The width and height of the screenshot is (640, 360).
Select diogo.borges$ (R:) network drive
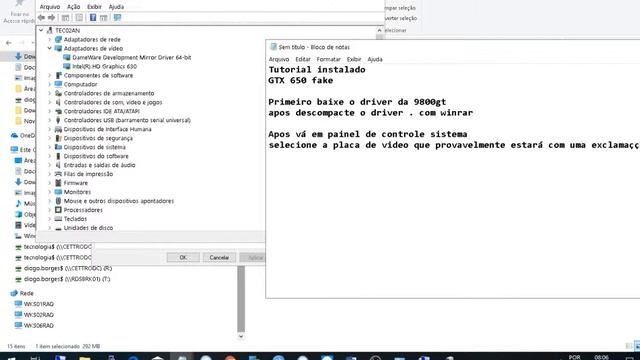click(68, 269)
